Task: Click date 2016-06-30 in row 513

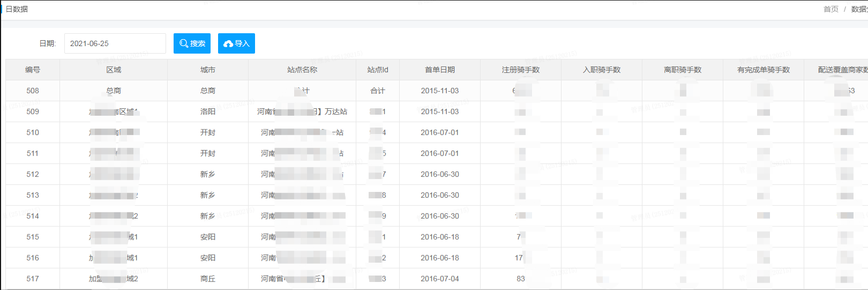Action: coord(440,195)
